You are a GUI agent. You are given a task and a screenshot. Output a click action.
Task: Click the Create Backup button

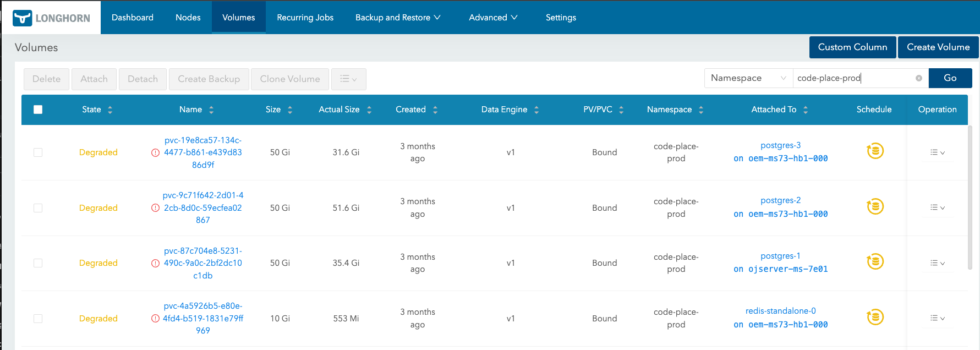pyautogui.click(x=209, y=79)
